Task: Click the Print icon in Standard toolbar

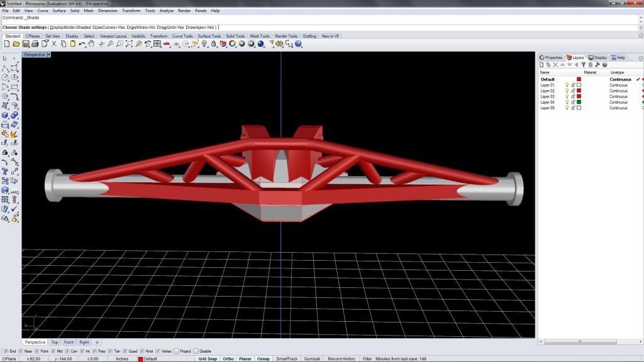Action: click(x=35, y=44)
